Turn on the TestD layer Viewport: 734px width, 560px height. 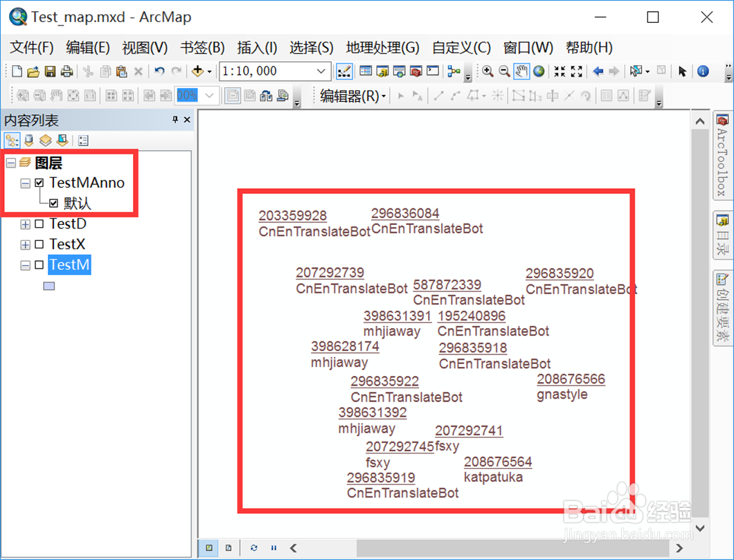point(39,224)
